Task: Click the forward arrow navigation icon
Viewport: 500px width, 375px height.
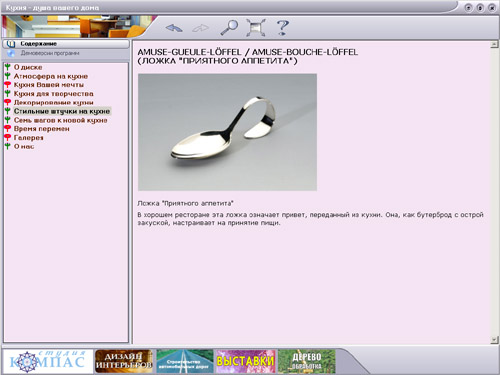Action: click(x=201, y=28)
